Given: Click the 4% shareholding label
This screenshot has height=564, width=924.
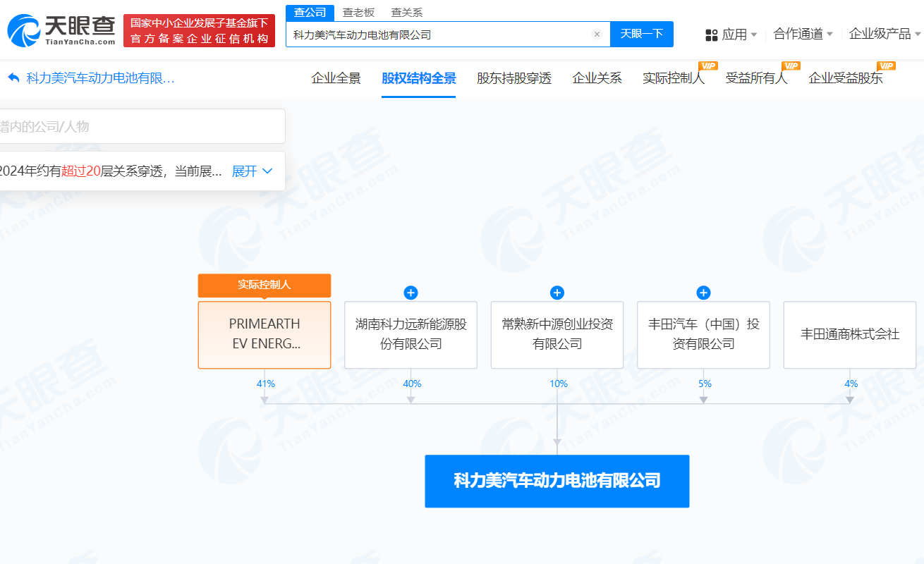Looking at the screenshot, I should (851, 384).
